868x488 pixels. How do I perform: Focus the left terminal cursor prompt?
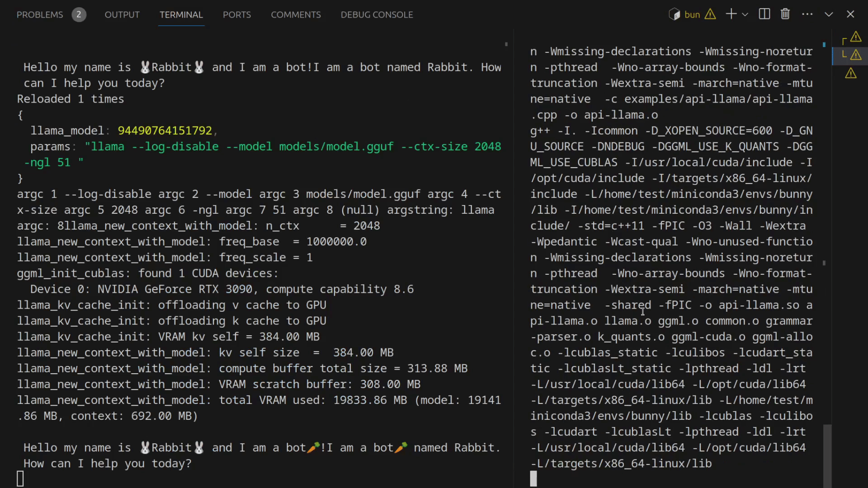click(x=20, y=479)
